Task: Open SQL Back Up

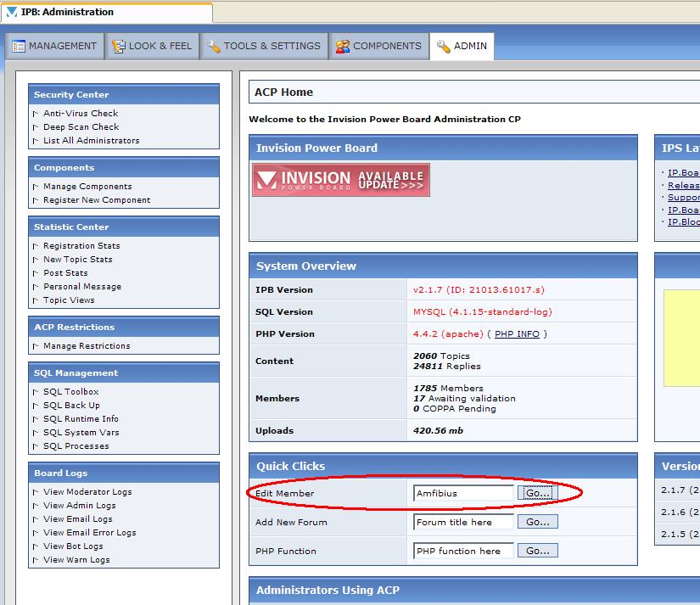Action: pyautogui.click(x=71, y=406)
